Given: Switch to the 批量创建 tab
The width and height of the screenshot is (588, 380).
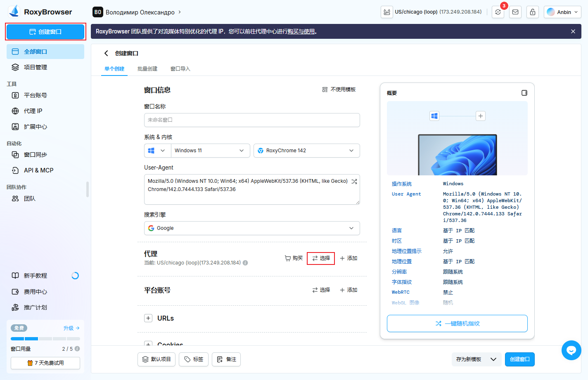Looking at the screenshot, I should point(147,69).
